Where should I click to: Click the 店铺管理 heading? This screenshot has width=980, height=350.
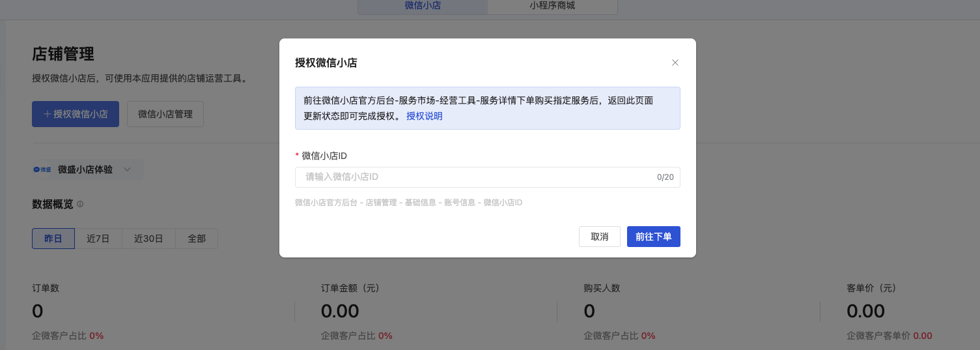coord(63,54)
